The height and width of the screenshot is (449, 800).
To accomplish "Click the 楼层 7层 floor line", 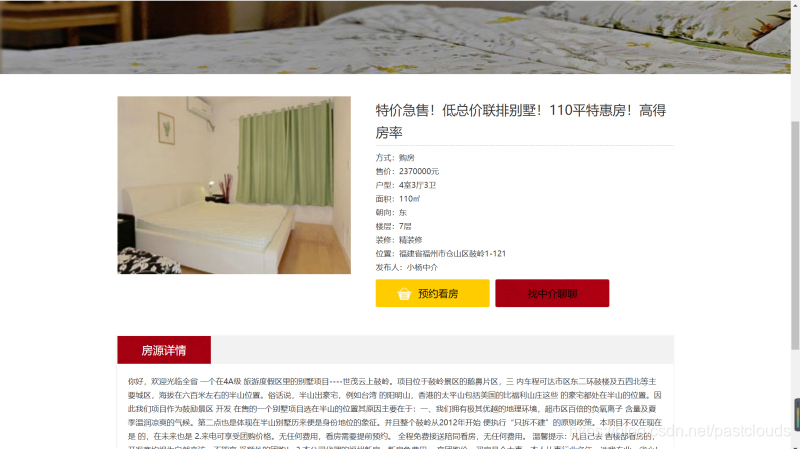I will [x=393, y=226].
